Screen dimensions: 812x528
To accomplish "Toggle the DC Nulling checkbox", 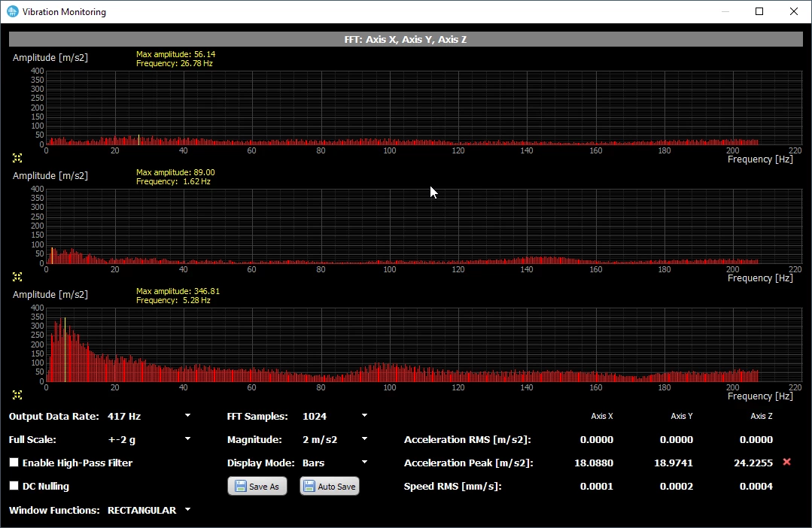I will tap(14, 486).
